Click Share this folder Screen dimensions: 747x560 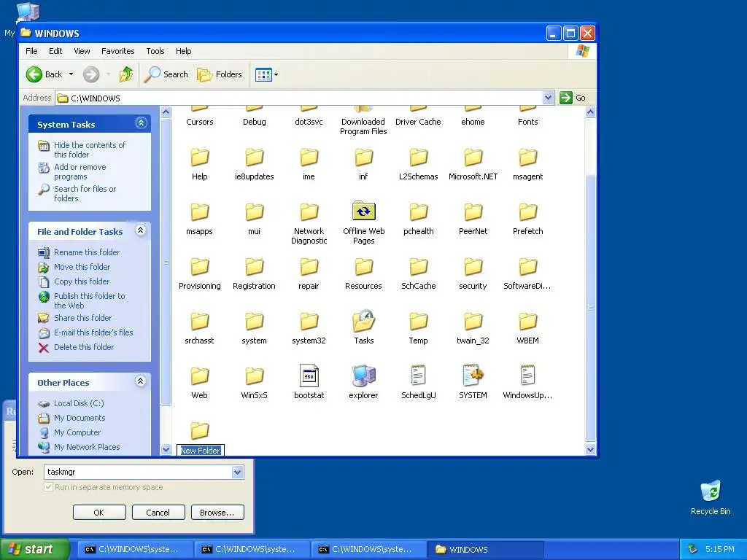pyautogui.click(x=83, y=318)
